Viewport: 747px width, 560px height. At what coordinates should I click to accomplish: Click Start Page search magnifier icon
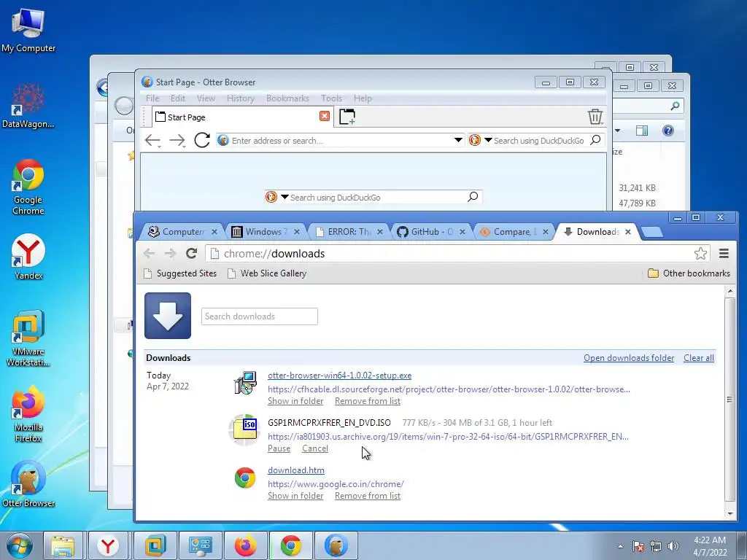[x=473, y=197]
